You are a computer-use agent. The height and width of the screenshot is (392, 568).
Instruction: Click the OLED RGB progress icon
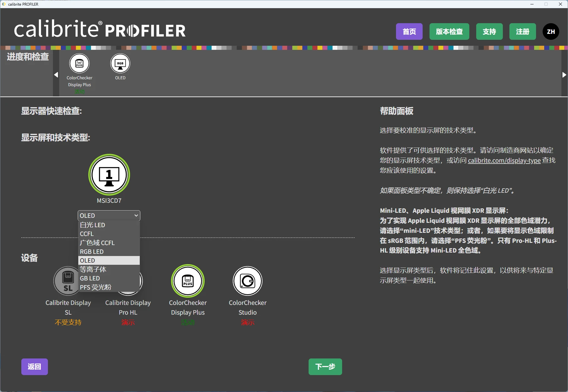[x=120, y=63]
